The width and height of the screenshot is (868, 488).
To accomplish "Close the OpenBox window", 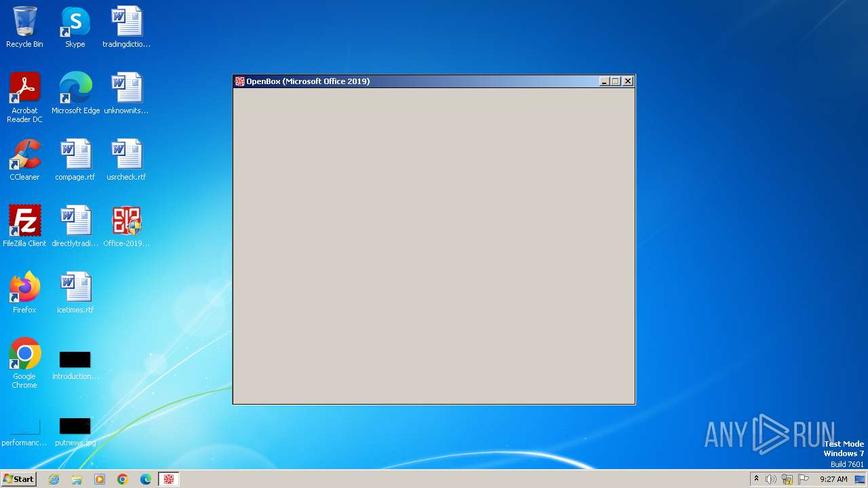I will point(628,81).
